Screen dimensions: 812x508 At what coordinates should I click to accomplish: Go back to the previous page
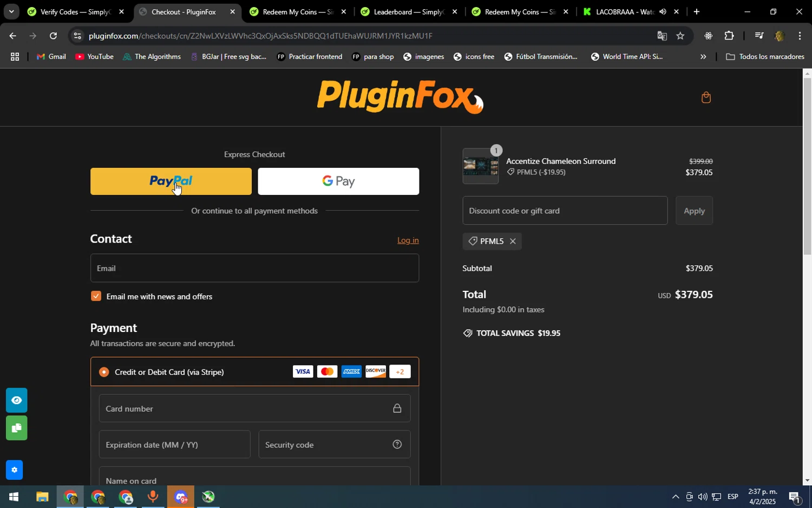click(x=12, y=36)
